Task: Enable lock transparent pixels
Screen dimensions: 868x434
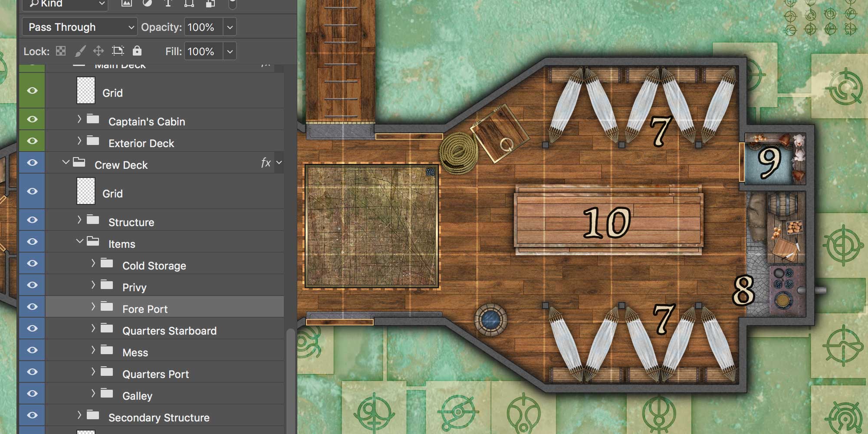Action: point(61,51)
